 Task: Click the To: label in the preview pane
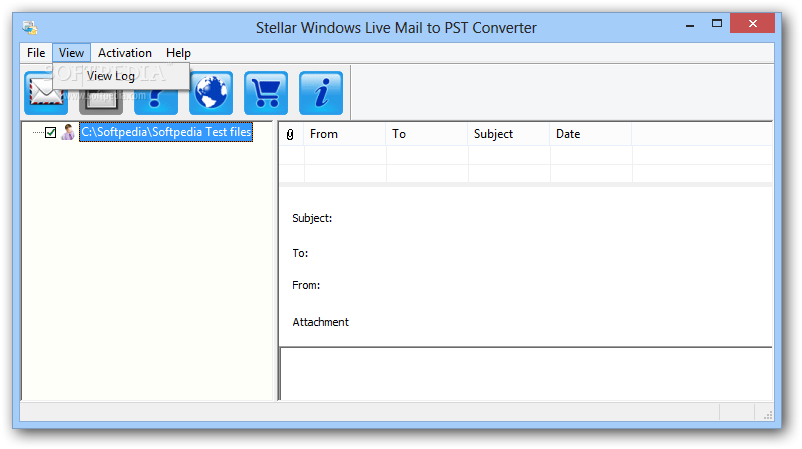[300, 253]
